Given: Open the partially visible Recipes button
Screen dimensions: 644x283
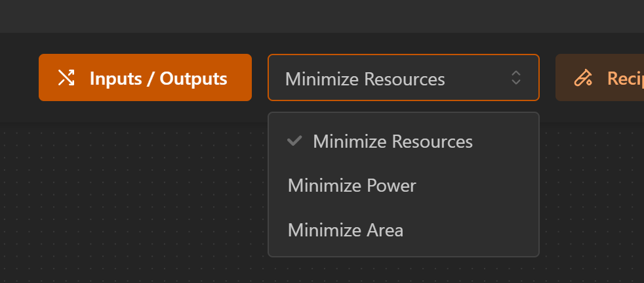Looking at the screenshot, I should point(599,77).
